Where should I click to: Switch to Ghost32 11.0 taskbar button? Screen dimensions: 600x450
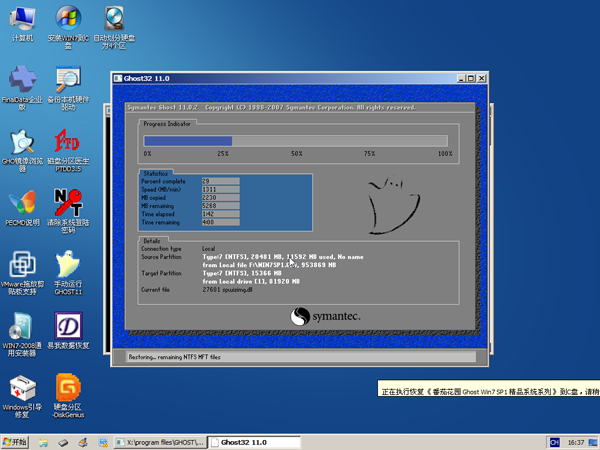[x=255, y=442]
